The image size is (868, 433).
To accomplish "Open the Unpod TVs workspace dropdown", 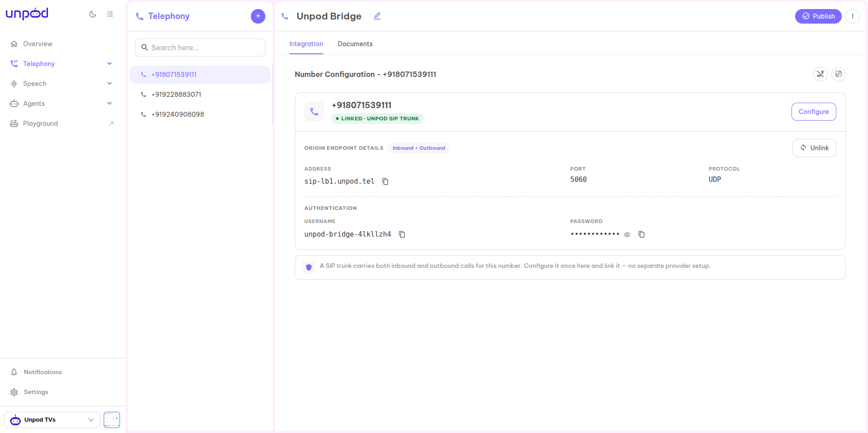I will 52,420.
